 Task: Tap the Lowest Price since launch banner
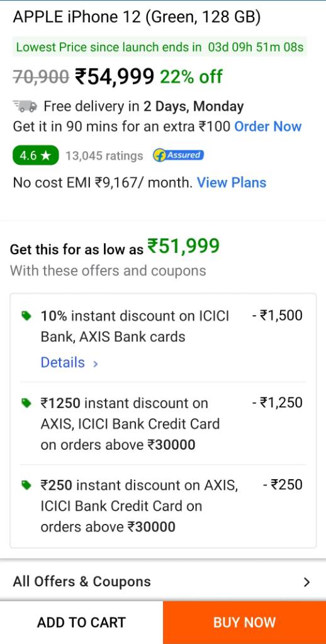coord(159,47)
